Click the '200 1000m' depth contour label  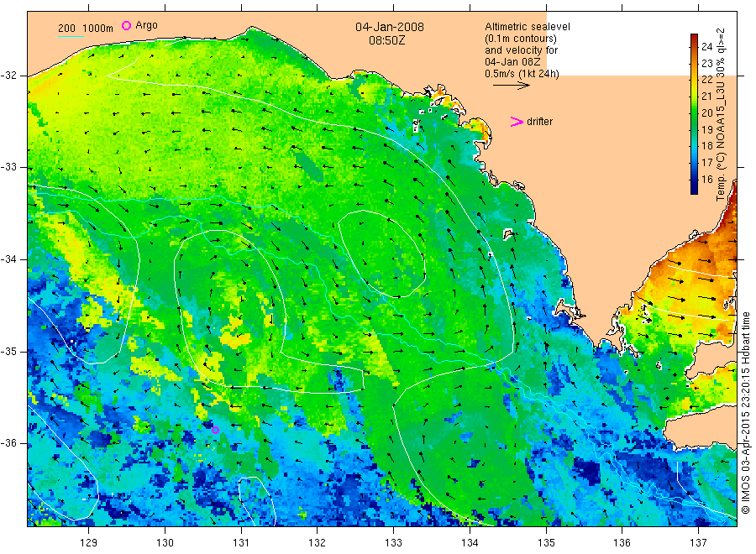[x=86, y=29]
